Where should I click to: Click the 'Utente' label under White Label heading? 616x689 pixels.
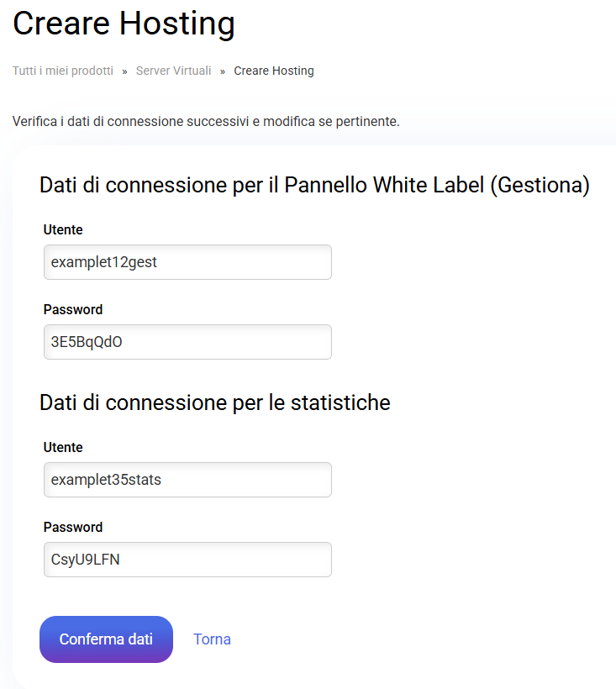tap(63, 229)
